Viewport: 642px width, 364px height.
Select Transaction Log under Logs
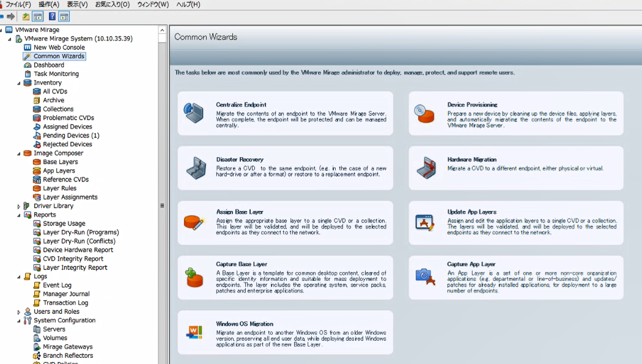click(65, 303)
